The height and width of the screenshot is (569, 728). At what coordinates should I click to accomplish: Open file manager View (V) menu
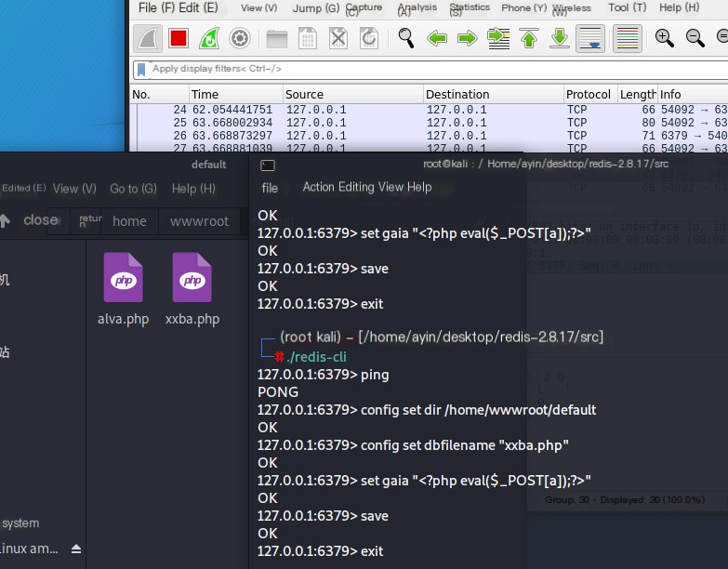[74, 189]
